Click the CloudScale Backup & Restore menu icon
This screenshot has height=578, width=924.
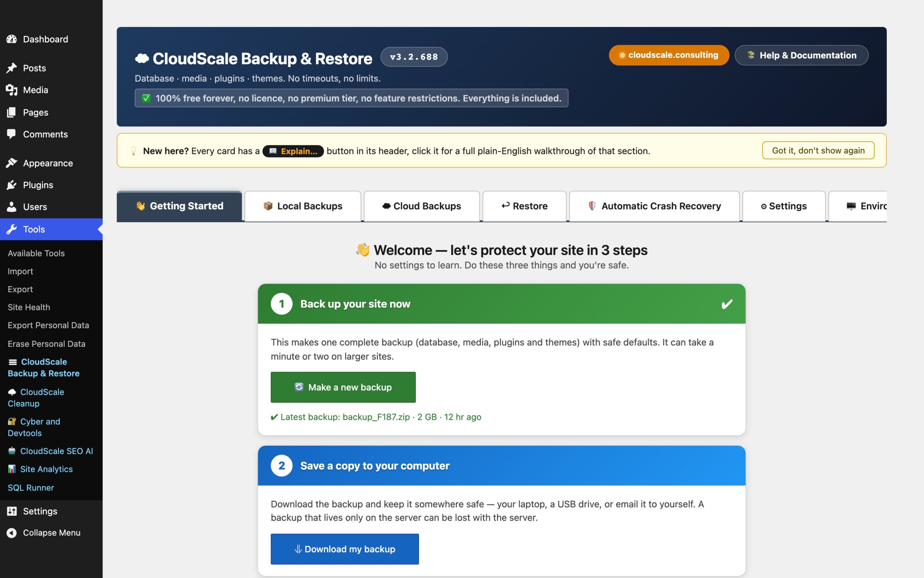coord(13,362)
